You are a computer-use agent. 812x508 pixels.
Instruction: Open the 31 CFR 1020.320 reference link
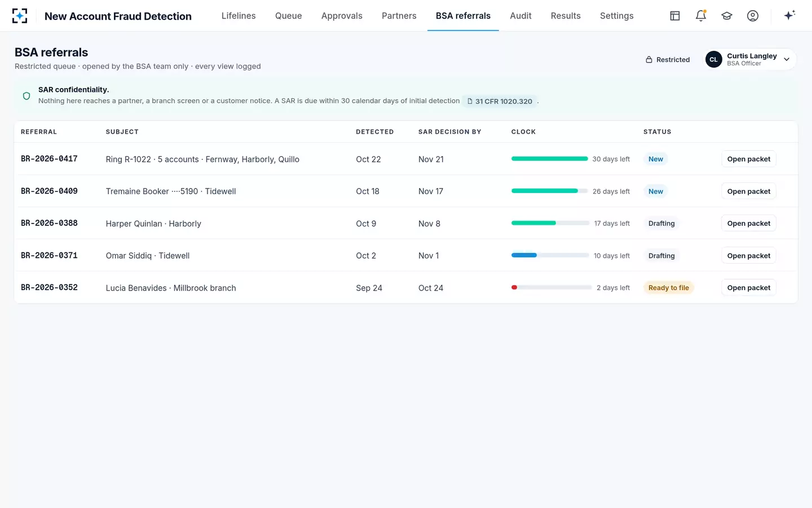[x=500, y=101]
